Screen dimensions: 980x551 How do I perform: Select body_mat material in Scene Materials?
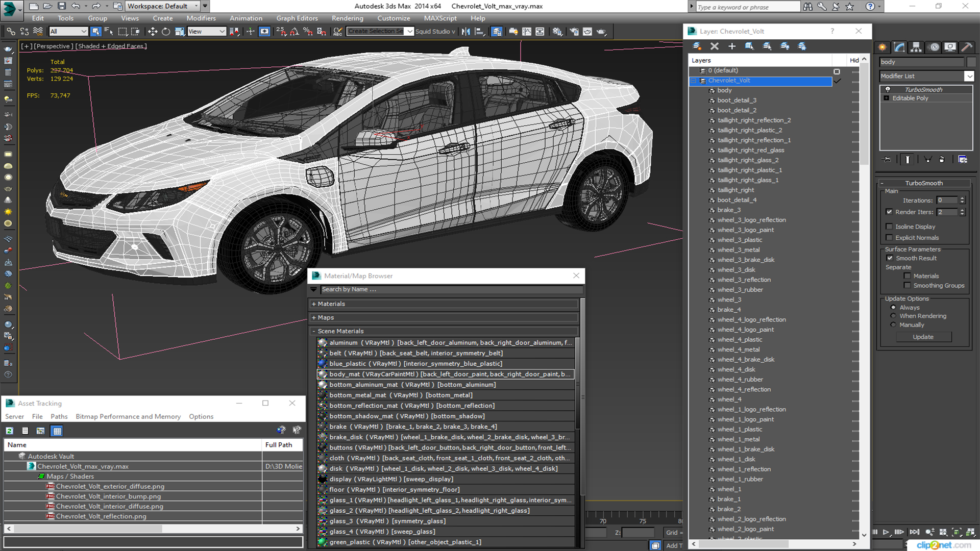coord(445,374)
